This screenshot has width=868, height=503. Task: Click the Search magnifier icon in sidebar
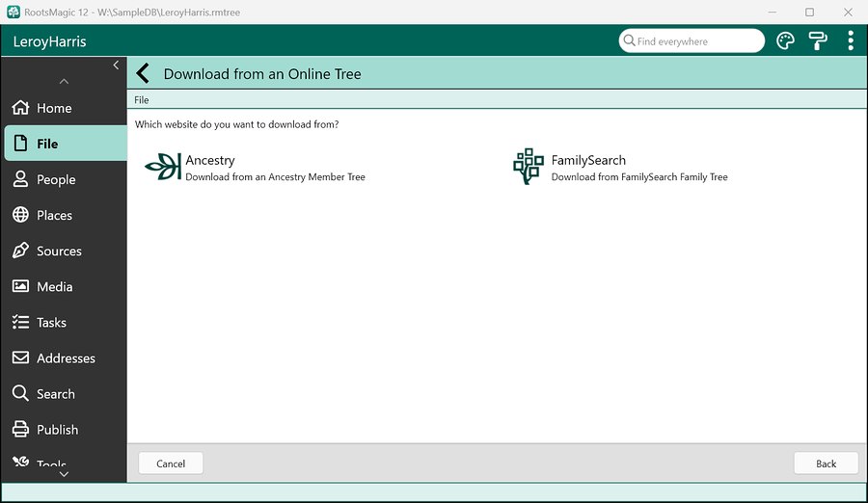click(20, 393)
